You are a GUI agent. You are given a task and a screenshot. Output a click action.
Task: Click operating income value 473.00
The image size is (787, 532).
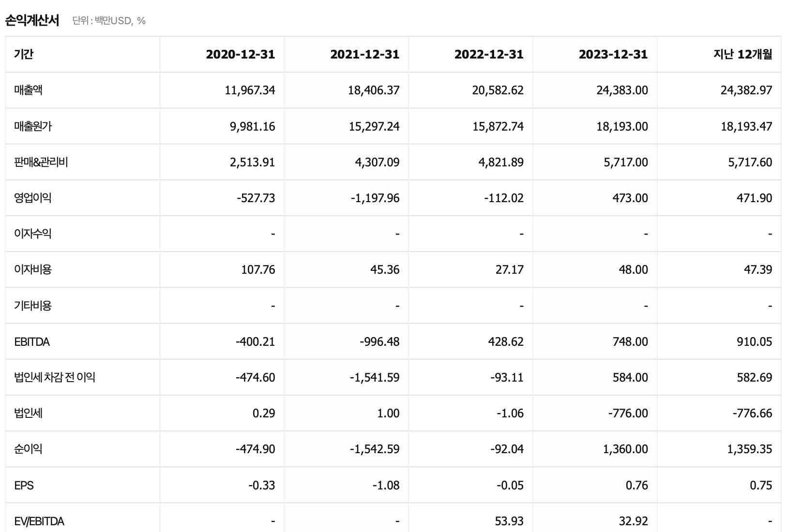pyautogui.click(x=630, y=198)
